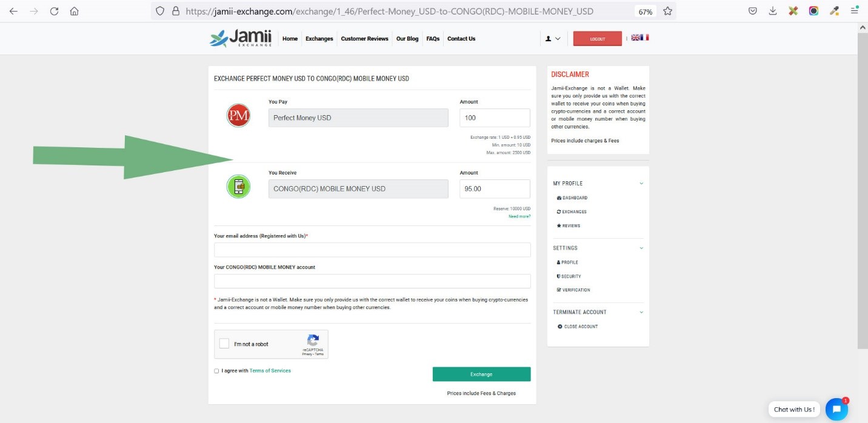
Task: Click the circular rainbow extension icon
Action: (x=813, y=11)
